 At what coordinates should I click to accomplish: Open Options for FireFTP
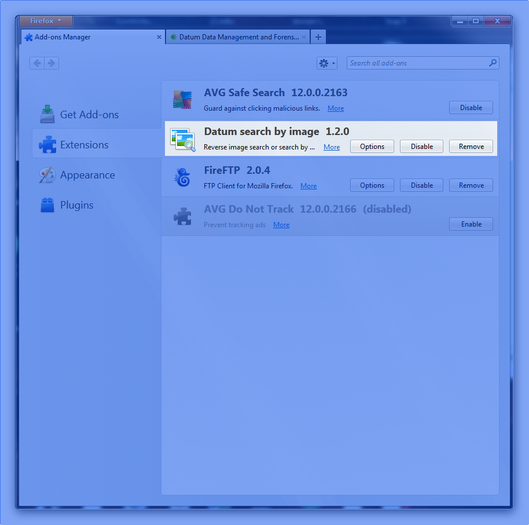click(x=372, y=185)
